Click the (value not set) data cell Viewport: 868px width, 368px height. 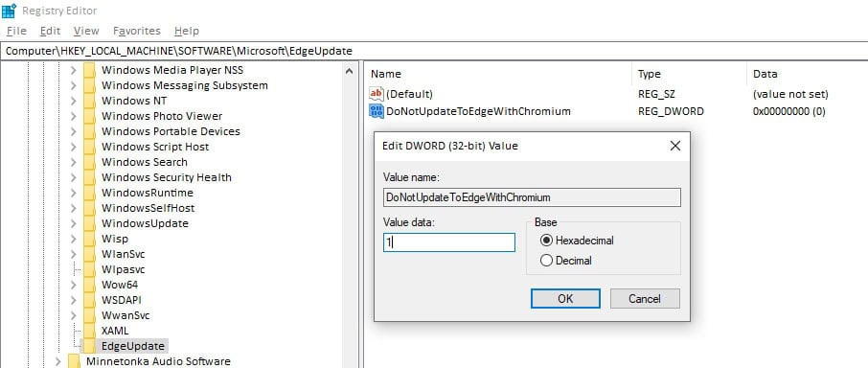[790, 94]
